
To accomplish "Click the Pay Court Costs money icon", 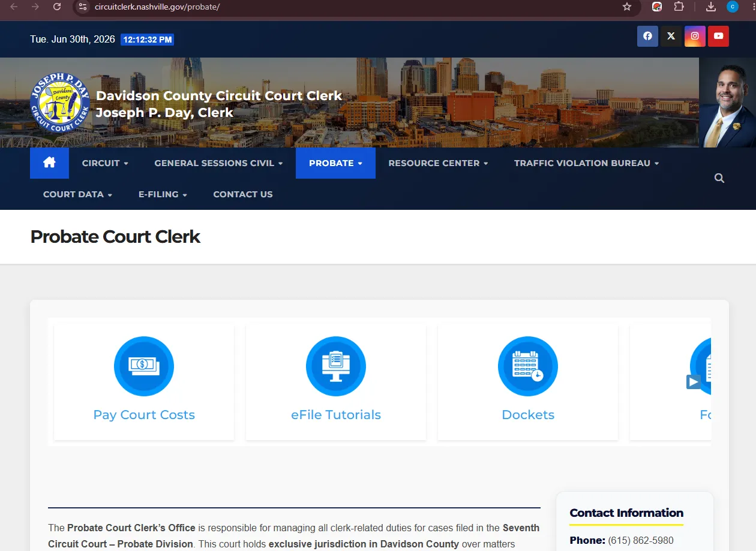I will click(x=144, y=366).
